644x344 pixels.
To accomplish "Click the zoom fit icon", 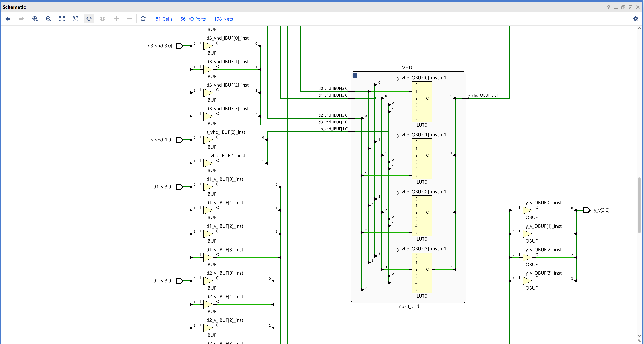I will [62, 19].
